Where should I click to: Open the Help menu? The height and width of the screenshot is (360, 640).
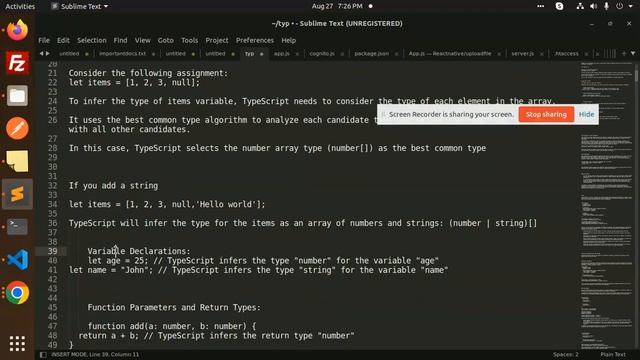point(289,40)
